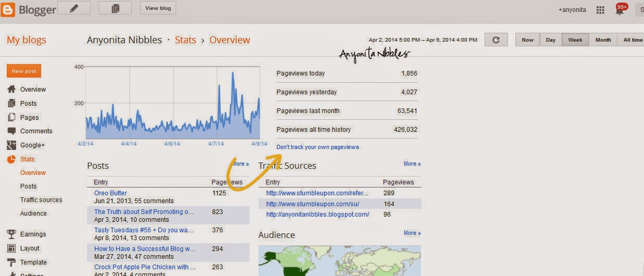644x276 pixels.
Task: Click the Pageviews today value 1,856
Action: [x=409, y=73]
